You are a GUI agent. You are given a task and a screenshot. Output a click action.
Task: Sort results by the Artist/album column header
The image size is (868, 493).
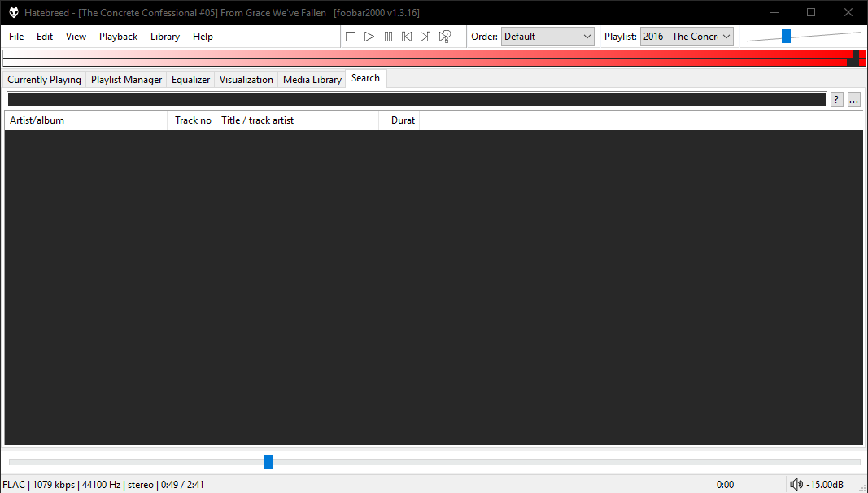click(x=85, y=120)
